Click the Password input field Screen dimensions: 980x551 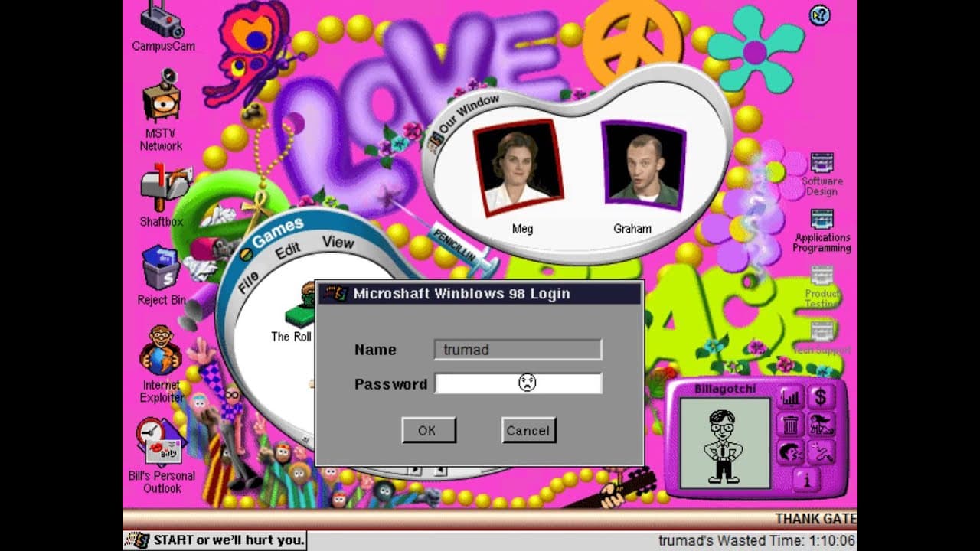point(518,383)
